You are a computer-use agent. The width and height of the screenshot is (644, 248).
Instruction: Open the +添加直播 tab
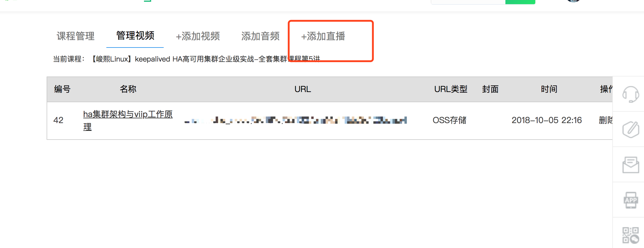[323, 36]
